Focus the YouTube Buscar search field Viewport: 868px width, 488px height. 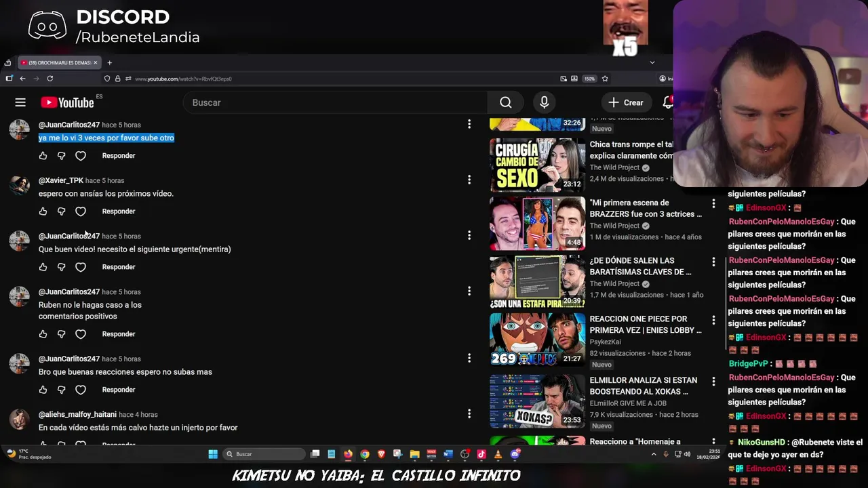(x=336, y=102)
